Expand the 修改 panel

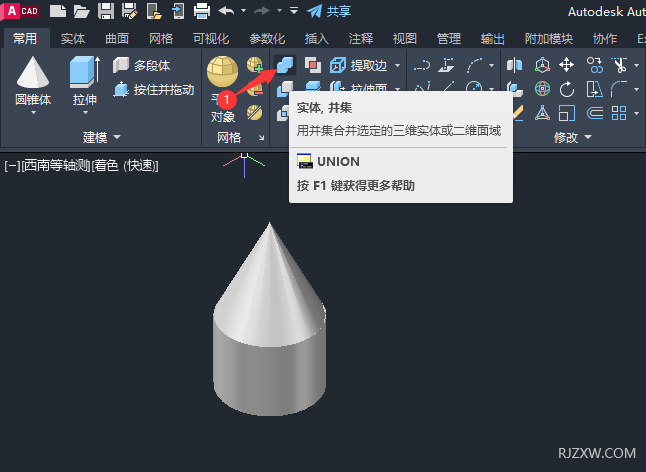click(x=573, y=137)
